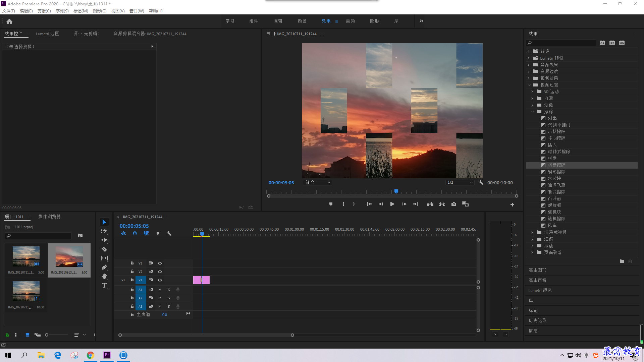Solo audio track A2

click(x=169, y=298)
